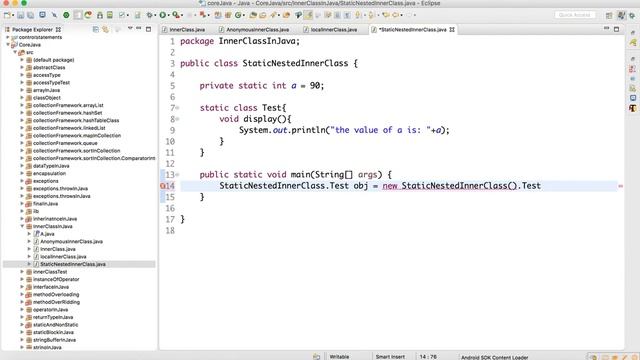
Task: Select the encapsulation package
Action: [49, 173]
